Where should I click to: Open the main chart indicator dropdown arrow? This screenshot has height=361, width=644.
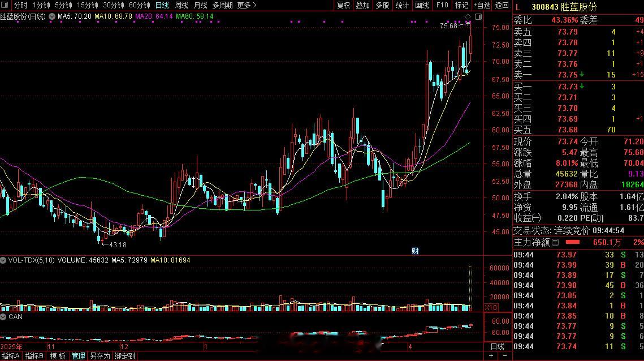[52, 16]
